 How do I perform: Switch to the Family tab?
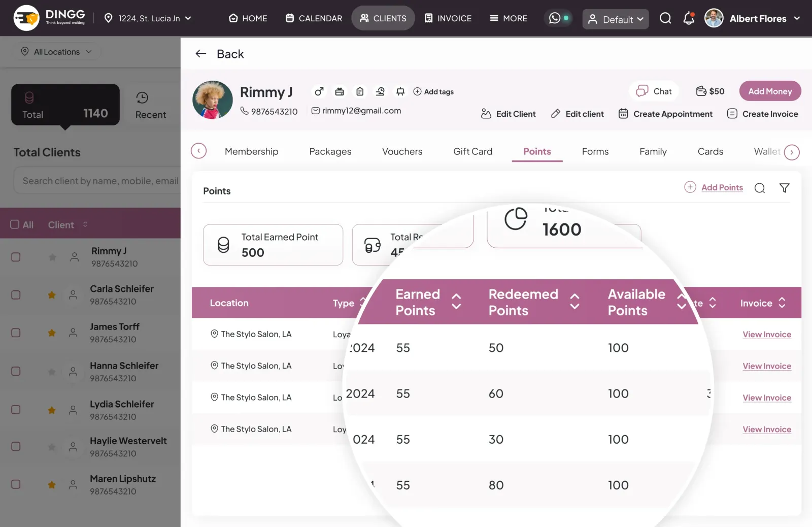coord(653,151)
